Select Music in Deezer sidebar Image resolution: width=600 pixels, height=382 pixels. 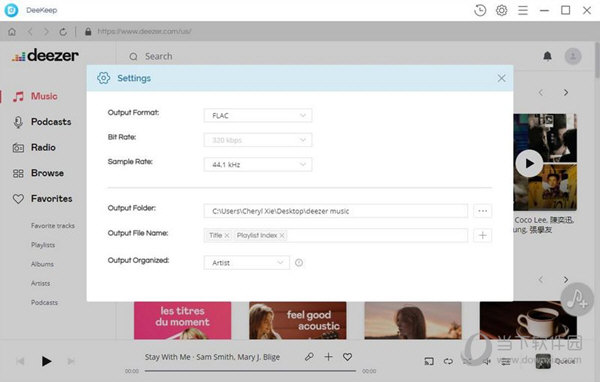35,96
